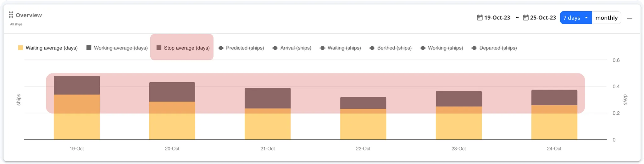Viewport: 644px width, 164px height.
Task: Enable the Working (ships) legend label
Action: [x=445, y=48]
